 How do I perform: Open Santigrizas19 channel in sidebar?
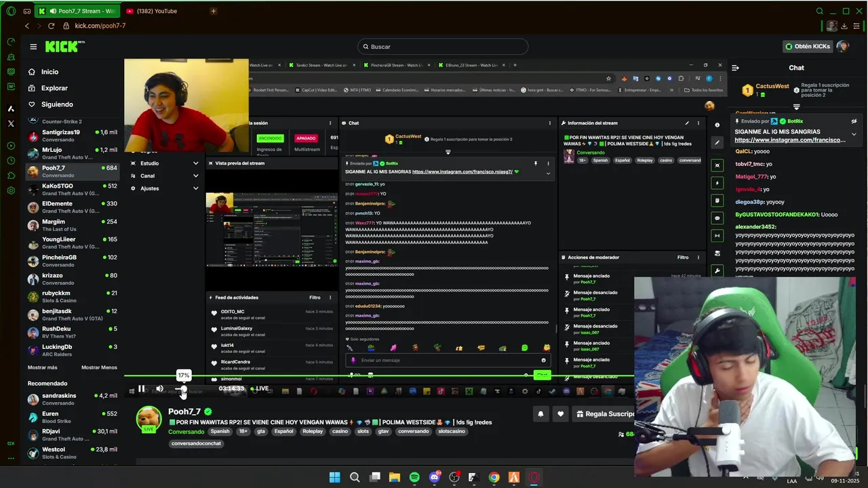(73, 136)
